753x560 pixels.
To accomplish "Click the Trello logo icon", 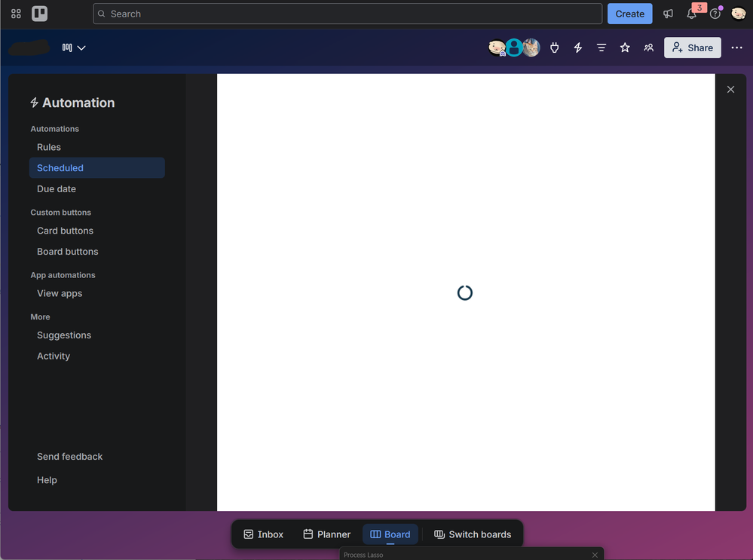I will click(x=39, y=14).
